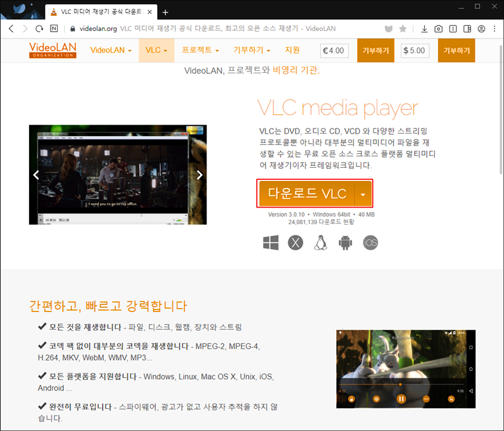Click text 모든 것을 재생합니다
The width and height of the screenshot is (504, 431).
(x=85, y=327)
